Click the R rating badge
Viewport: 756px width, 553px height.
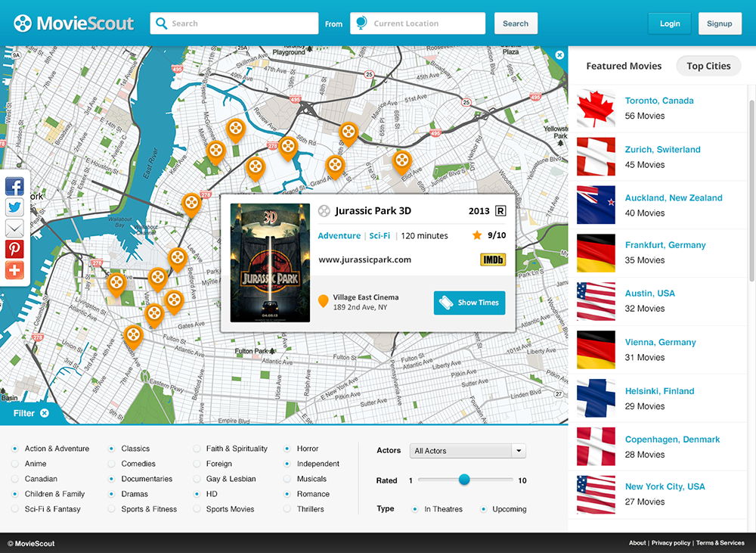pos(500,211)
